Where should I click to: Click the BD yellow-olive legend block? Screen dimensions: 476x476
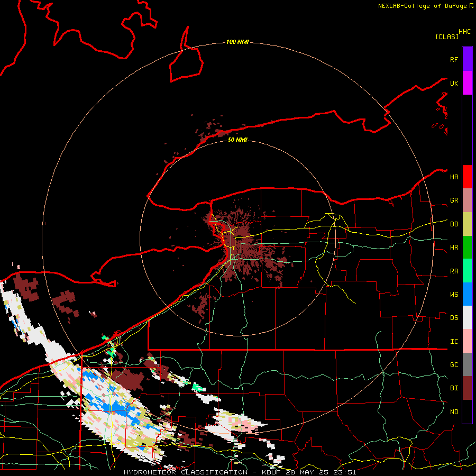tap(467, 224)
